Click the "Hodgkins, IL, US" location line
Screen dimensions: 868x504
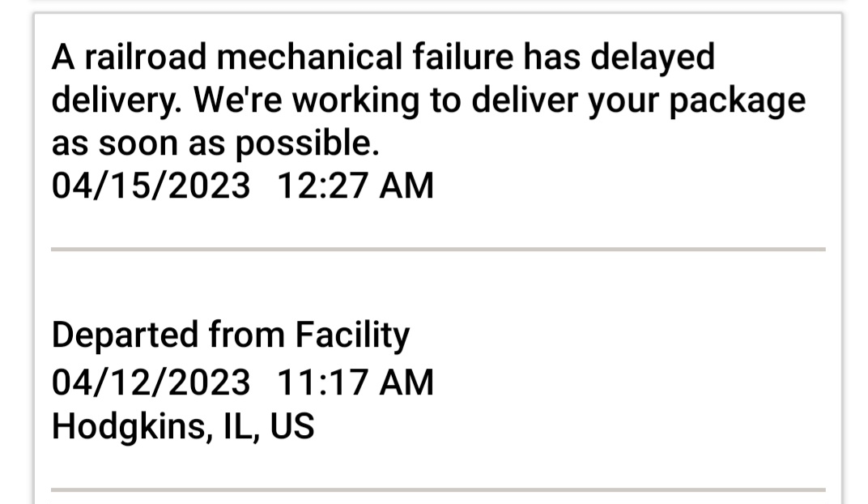183,426
